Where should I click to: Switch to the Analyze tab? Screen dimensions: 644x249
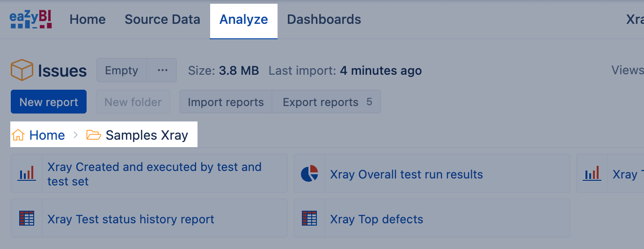[243, 20]
